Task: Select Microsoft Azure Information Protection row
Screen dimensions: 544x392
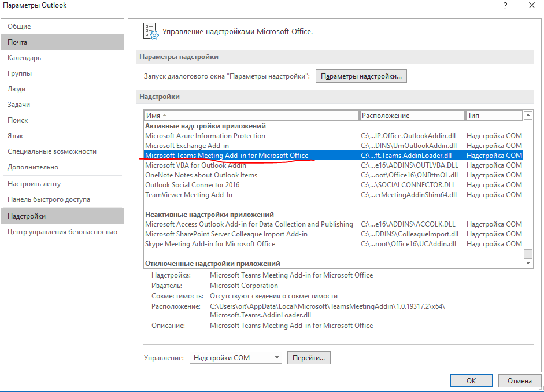Action: pyautogui.click(x=334, y=136)
